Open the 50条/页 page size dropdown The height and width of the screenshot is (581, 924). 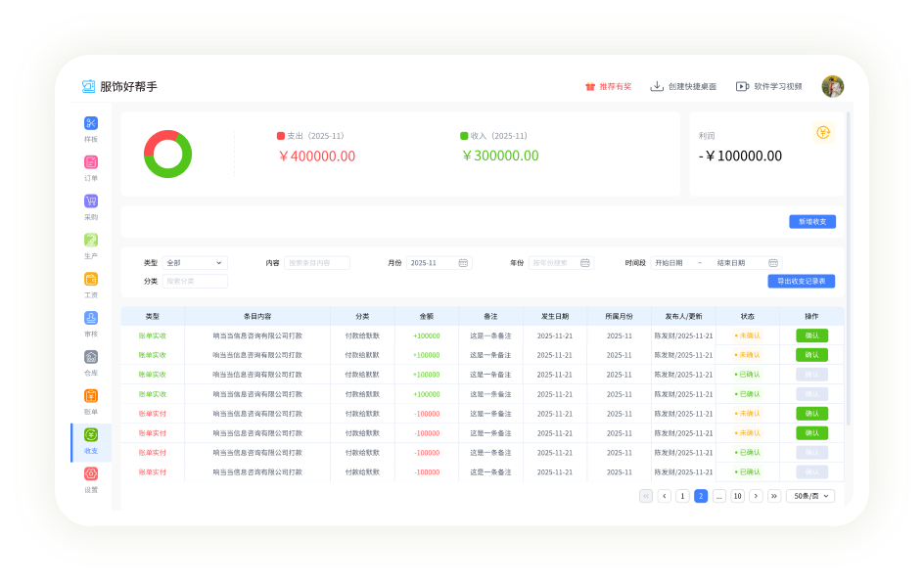click(809, 496)
